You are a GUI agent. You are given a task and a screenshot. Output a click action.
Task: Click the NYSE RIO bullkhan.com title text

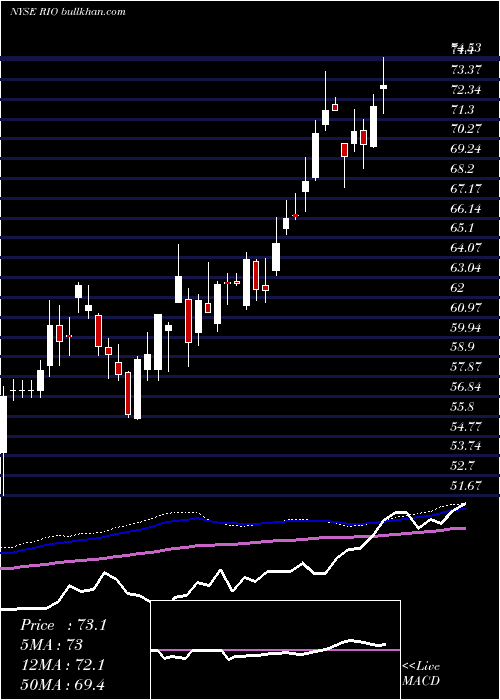point(68,12)
